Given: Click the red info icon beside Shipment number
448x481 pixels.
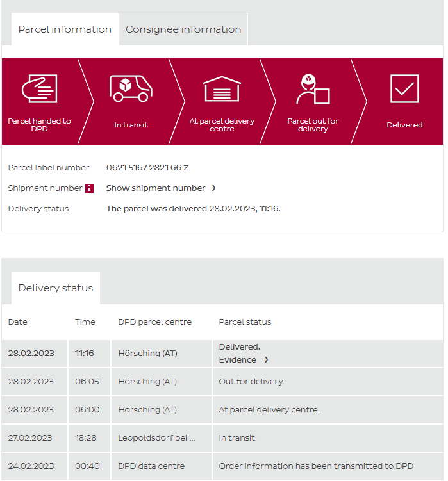Looking at the screenshot, I should point(89,188).
